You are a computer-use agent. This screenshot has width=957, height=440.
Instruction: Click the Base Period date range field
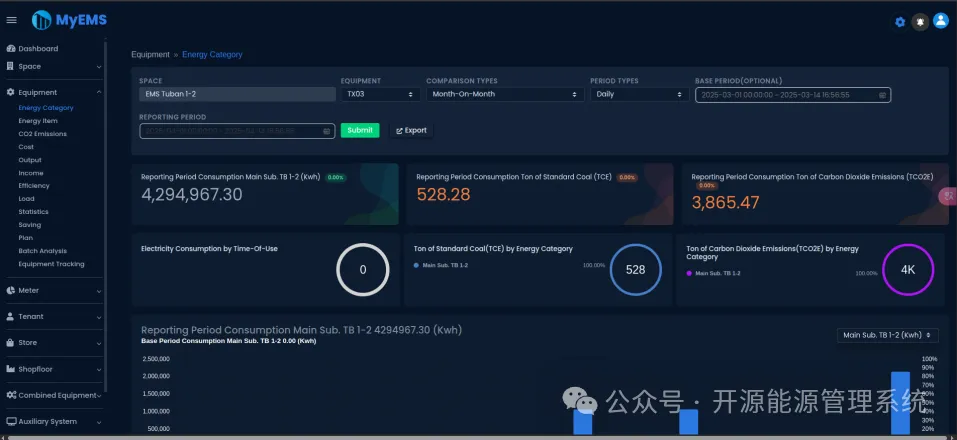[x=793, y=95]
